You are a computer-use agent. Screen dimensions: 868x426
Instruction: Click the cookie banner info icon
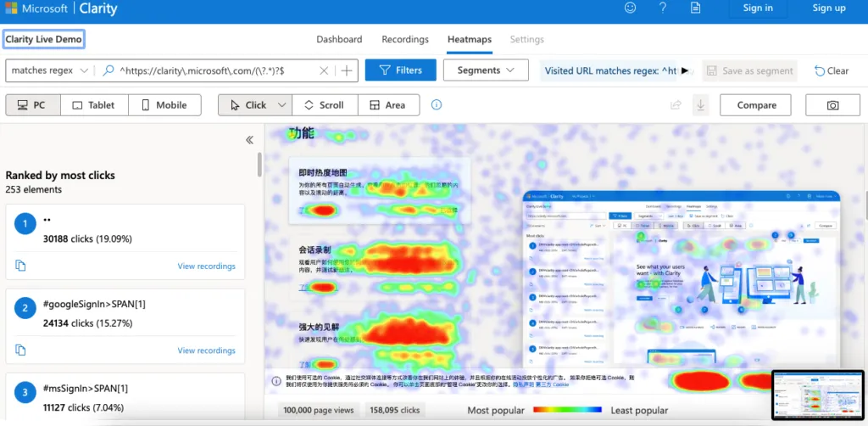[275, 380]
